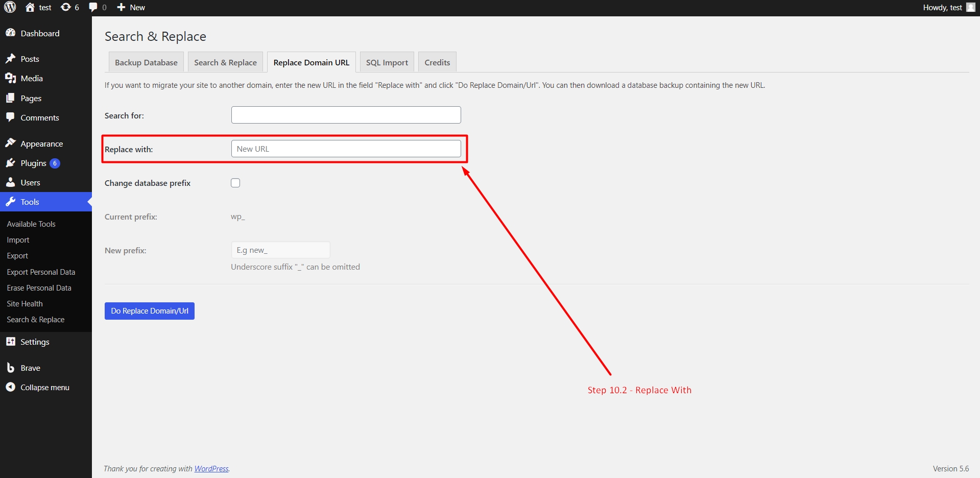Switch to Backup Database tab

tap(146, 62)
